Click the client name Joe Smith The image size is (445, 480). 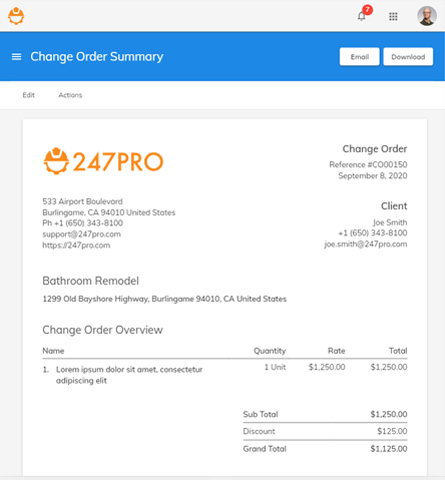tap(390, 222)
